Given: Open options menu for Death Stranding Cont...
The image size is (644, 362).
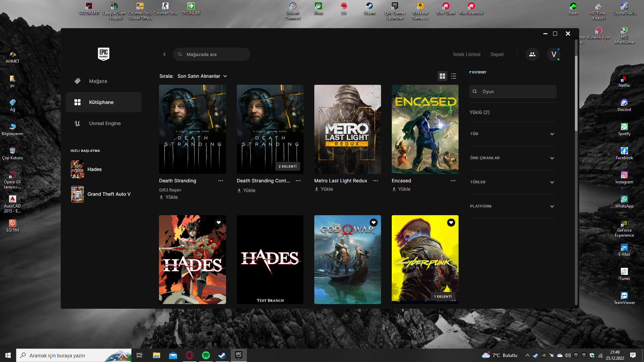Looking at the screenshot, I should coord(298,181).
